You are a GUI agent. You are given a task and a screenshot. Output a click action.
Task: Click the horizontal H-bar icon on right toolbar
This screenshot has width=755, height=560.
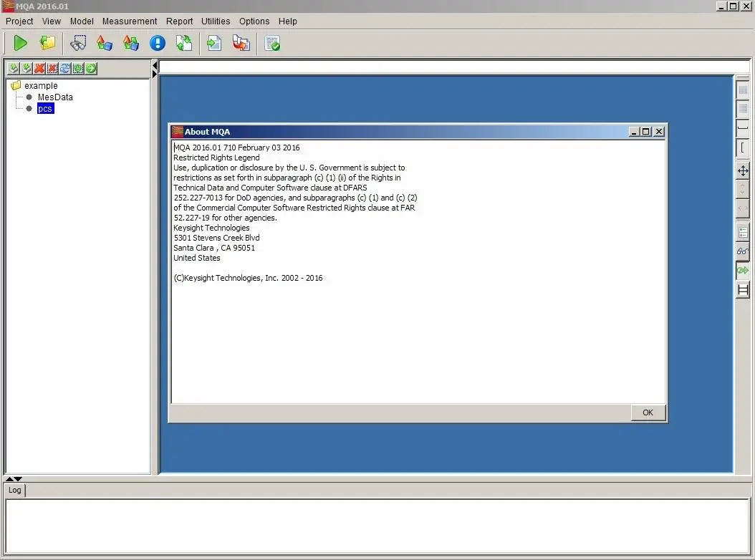[743, 289]
